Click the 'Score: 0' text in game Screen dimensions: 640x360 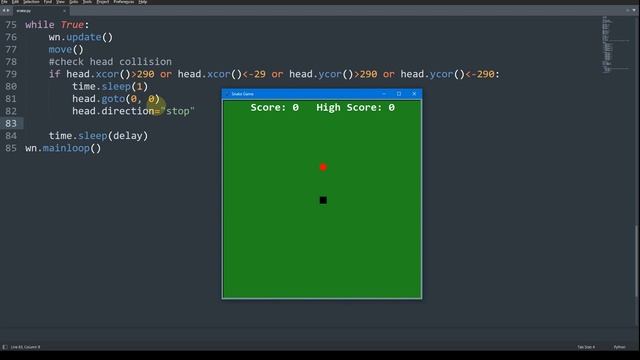click(275, 107)
